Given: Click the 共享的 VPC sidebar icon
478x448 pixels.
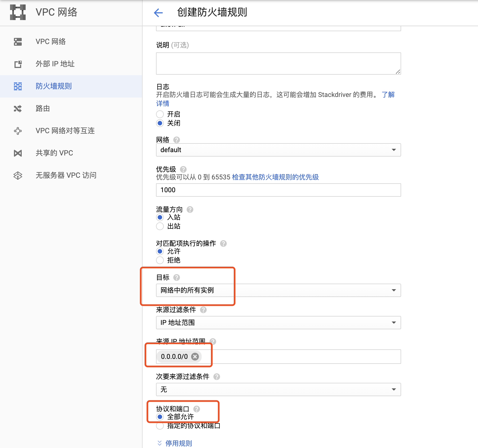Looking at the screenshot, I should 18,153.
